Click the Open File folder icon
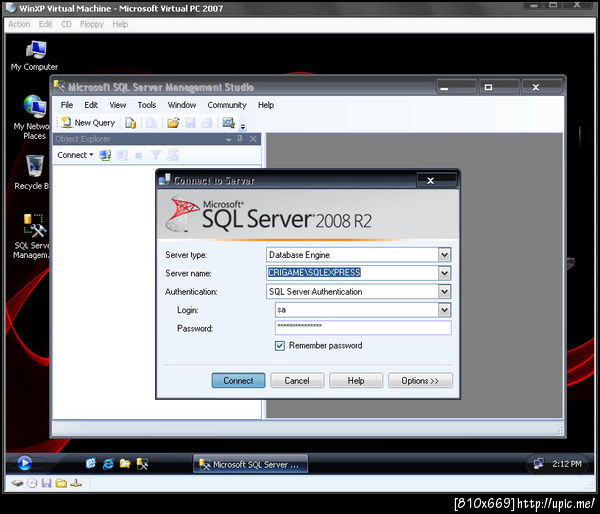This screenshot has height=514, width=600. coord(173,123)
